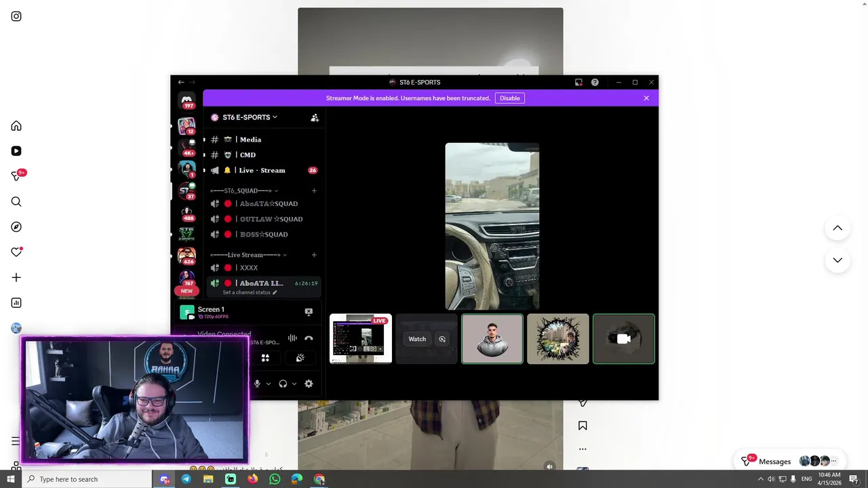
Task: Add channel to Live Stream category
Action: click(x=314, y=255)
